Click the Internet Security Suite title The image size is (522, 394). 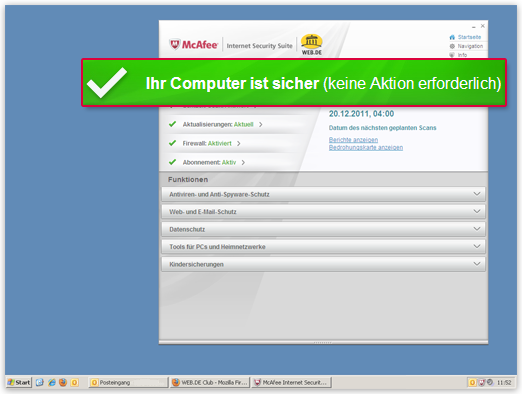(x=259, y=46)
